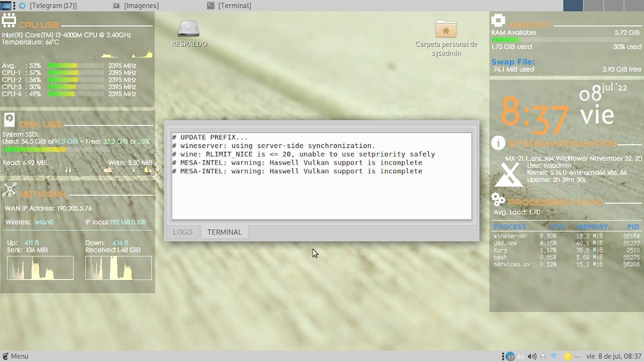
Task: Click the WAN IP Address 190.205.5.76 text
Action: [48, 209]
